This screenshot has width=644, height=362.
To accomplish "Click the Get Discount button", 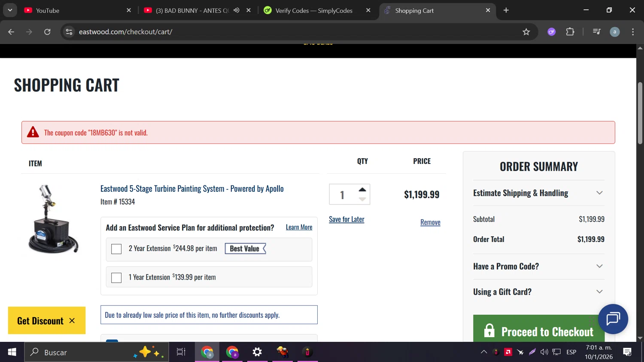I will [40, 321].
